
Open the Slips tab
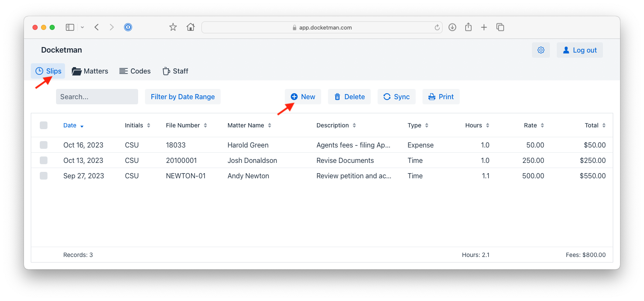pos(48,71)
